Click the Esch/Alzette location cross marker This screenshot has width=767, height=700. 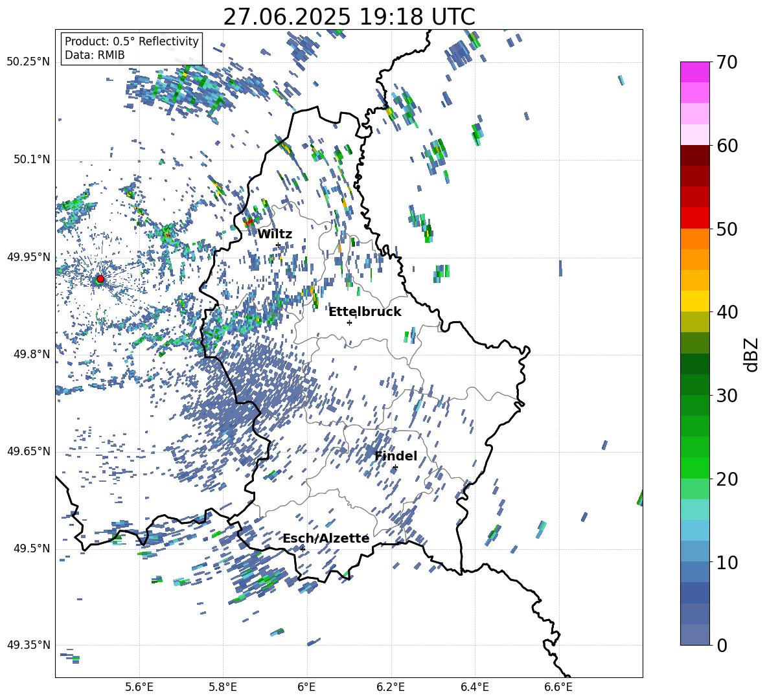point(303,549)
